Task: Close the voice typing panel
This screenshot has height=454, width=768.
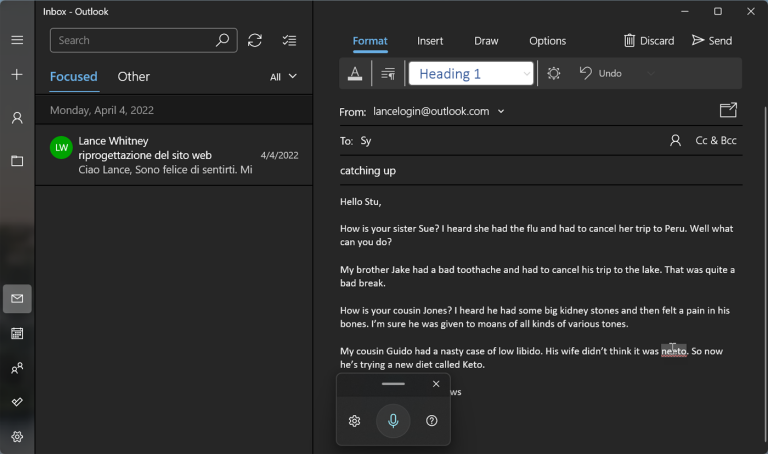Action: [x=436, y=384]
